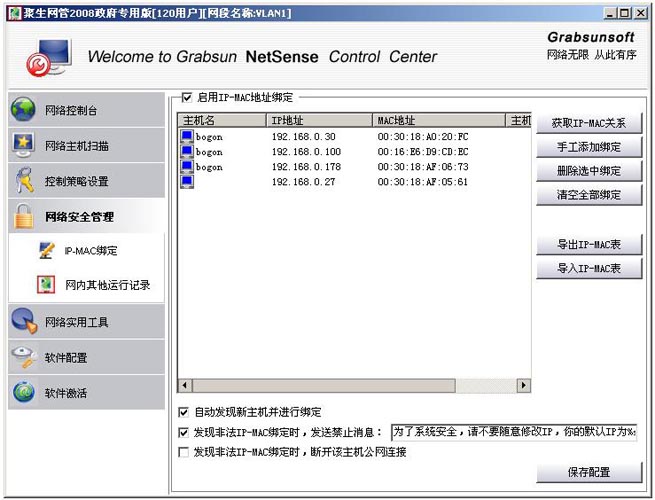Screen dimensions: 655x500
Task: Open the 网络控制台 menu
Action: pos(86,110)
